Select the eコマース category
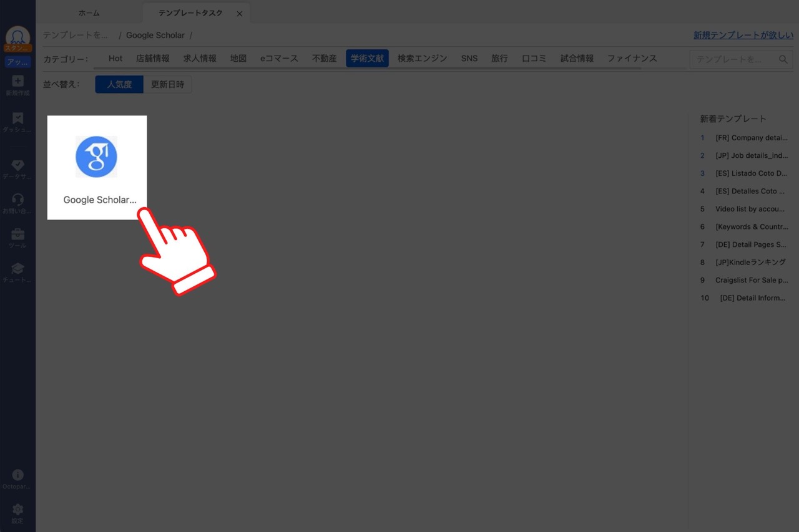Screen dimensions: 799x532 tap(279, 59)
